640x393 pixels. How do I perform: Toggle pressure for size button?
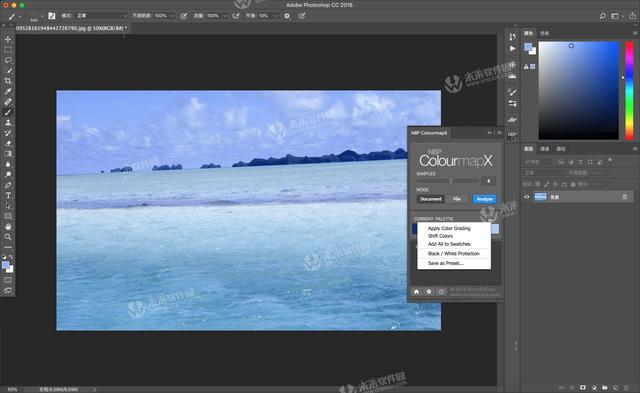tap(302, 16)
